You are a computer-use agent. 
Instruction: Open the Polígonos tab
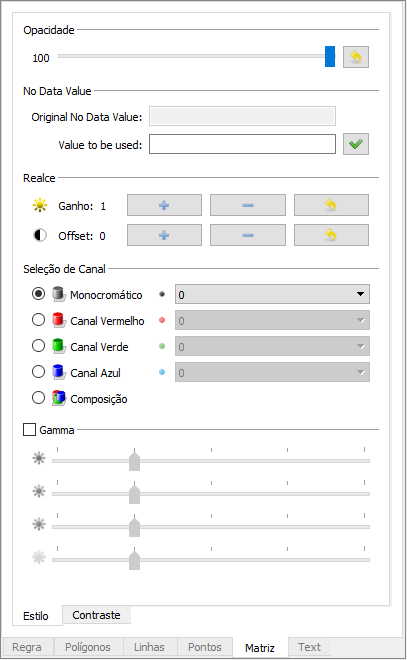pyautogui.click(x=88, y=647)
